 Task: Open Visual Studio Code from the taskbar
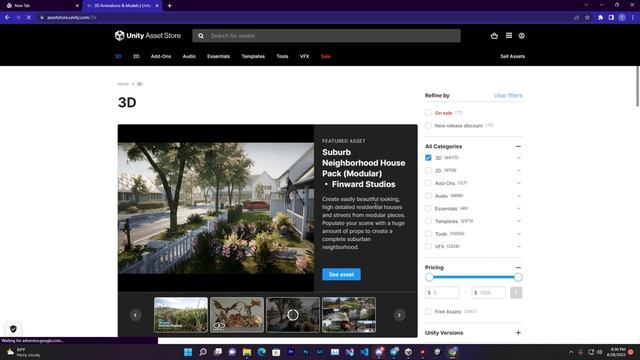pyautogui.click(x=364, y=352)
